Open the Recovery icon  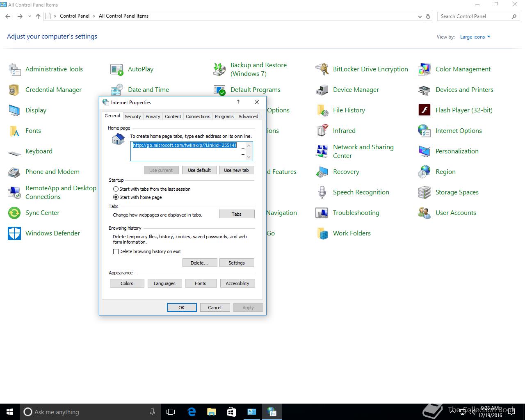tap(322, 172)
